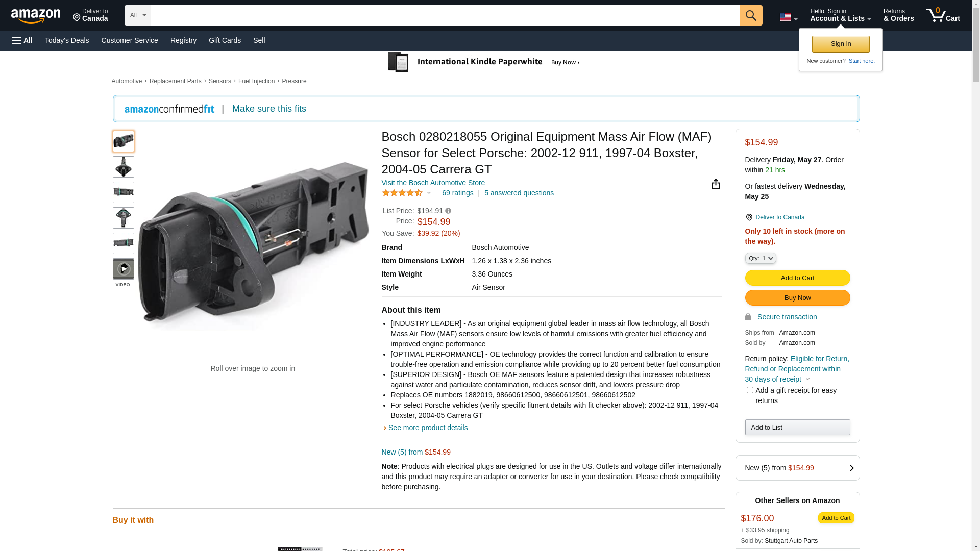Click the List Price info icon
This screenshot has height=551, width=980.
click(448, 211)
